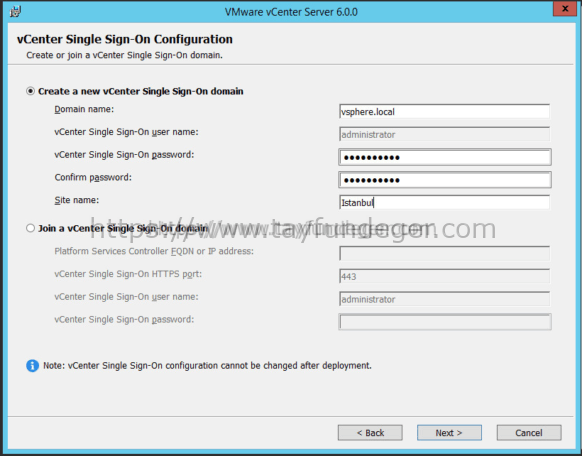
Task: Click the HTTPS port field showing 443
Action: click(444, 276)
